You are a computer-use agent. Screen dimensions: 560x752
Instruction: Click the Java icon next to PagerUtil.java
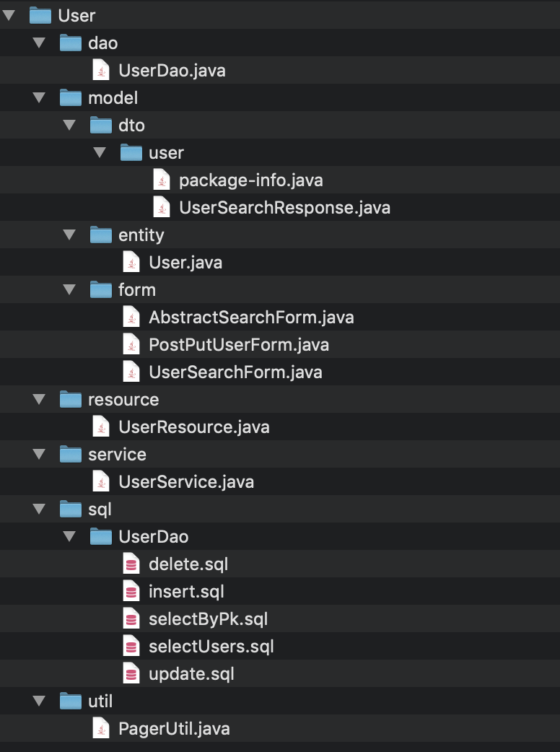(101, 728)
